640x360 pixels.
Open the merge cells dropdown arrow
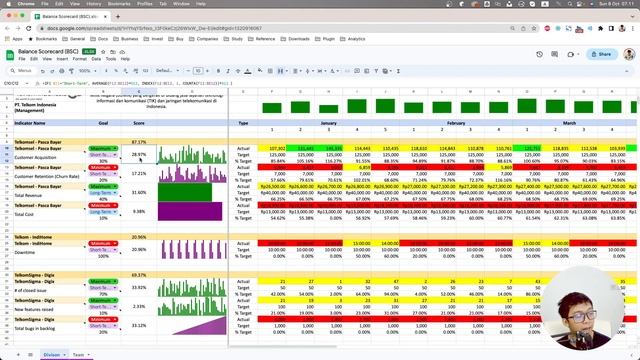point(287,71)
